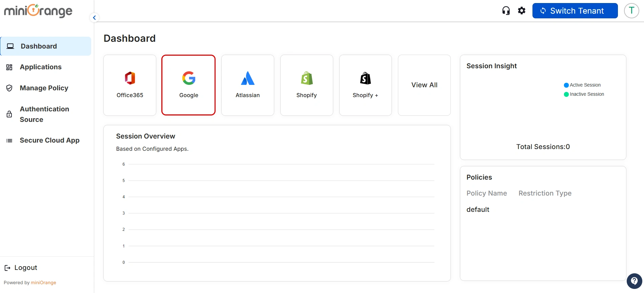Click the Switch Tenant button

click(x=575, y=11)
